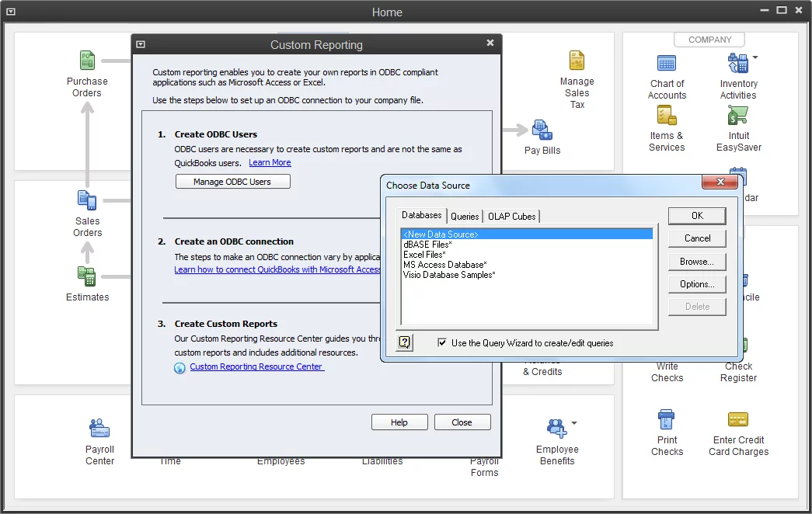This screenshot has height=514, width=812.
Task: Select the Sales Orders icon
Action: pos(87,200)
